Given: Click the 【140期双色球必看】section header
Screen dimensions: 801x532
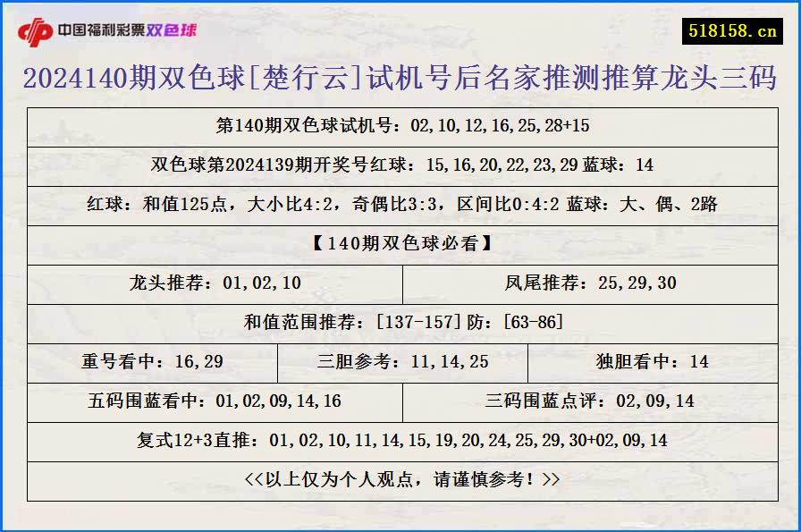Looking at the screenshot, I should tap(400, 244).
